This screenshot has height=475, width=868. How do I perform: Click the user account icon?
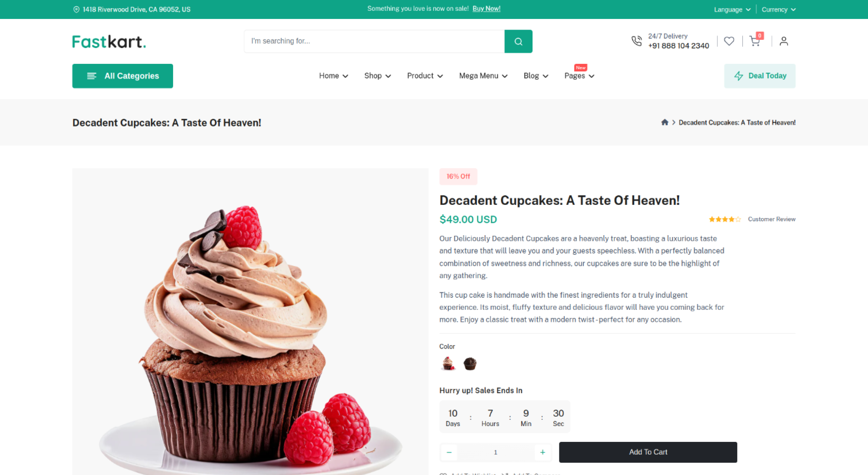click(x=784, y=41)
